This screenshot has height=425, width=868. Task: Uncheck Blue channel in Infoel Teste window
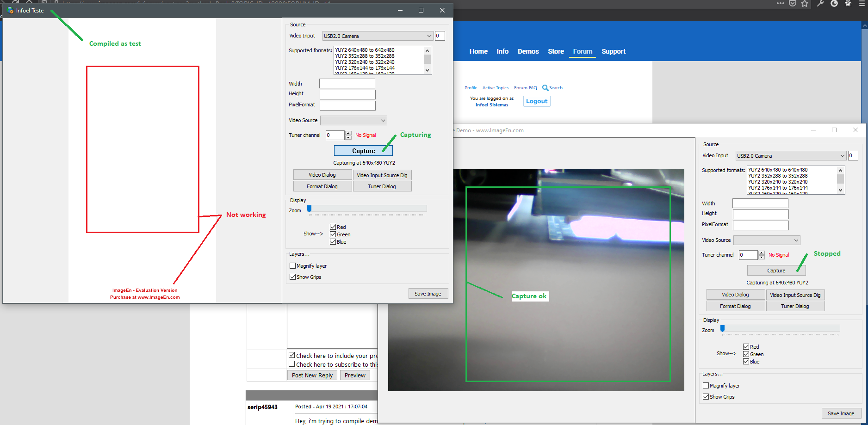click(x=333, y=242)
